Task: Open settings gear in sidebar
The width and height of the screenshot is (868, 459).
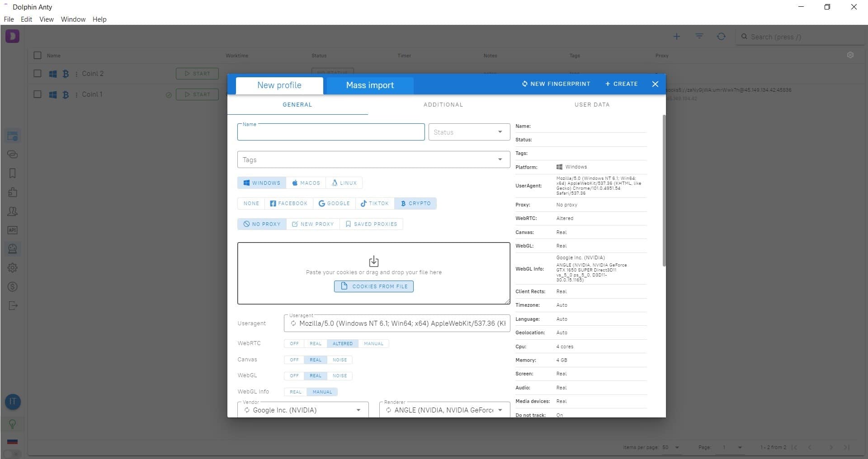Action: coord(13,268)
